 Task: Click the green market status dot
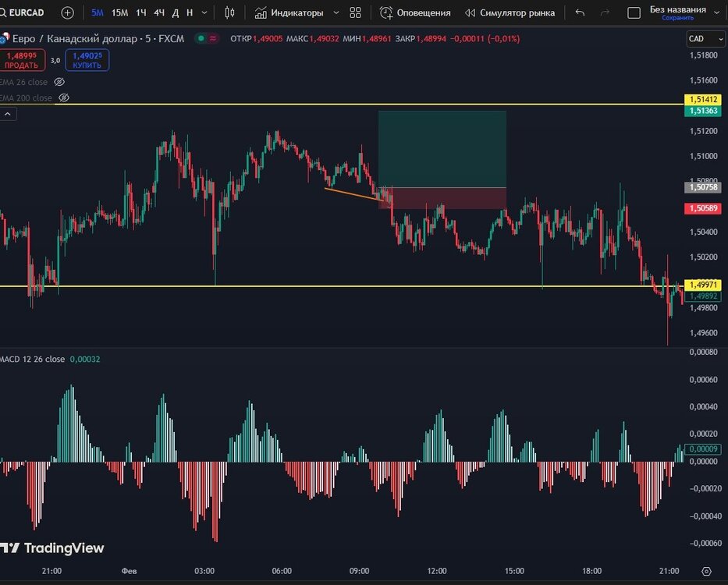click(201, 38)
